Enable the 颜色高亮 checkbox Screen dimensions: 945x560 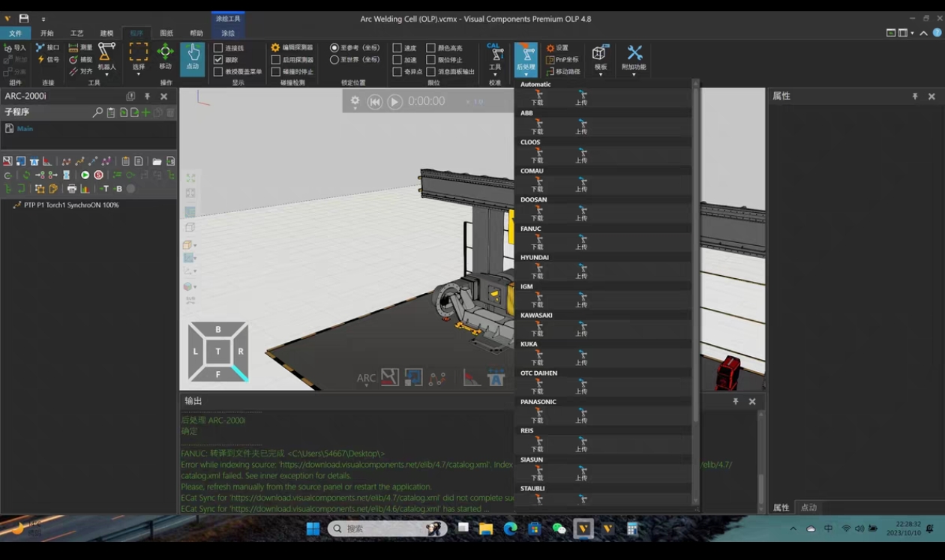click(430, 48)
